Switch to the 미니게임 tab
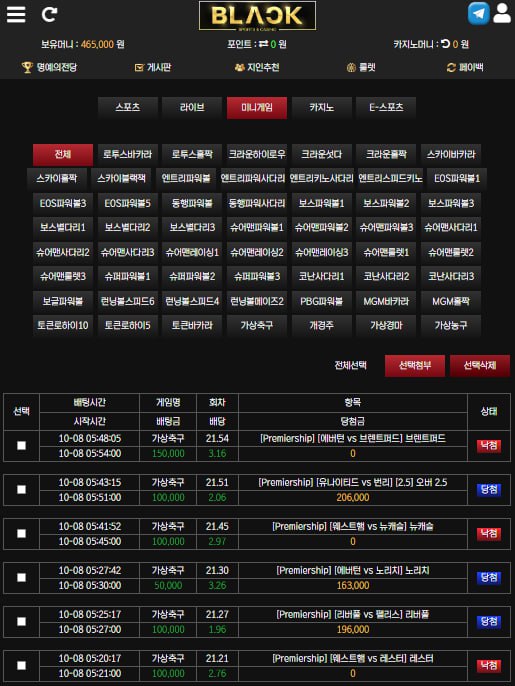The width and height of the screenshot is (515, 686). pyautogui.click(x=257, y=108)
